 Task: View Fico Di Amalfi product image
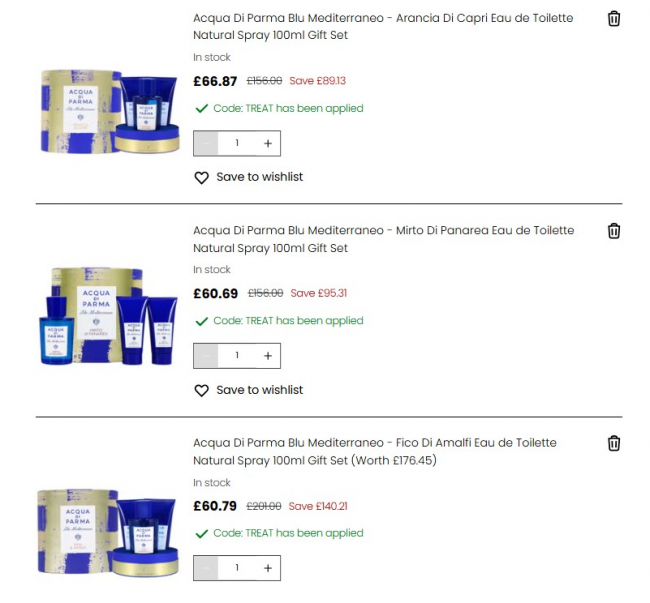point(108,533)
